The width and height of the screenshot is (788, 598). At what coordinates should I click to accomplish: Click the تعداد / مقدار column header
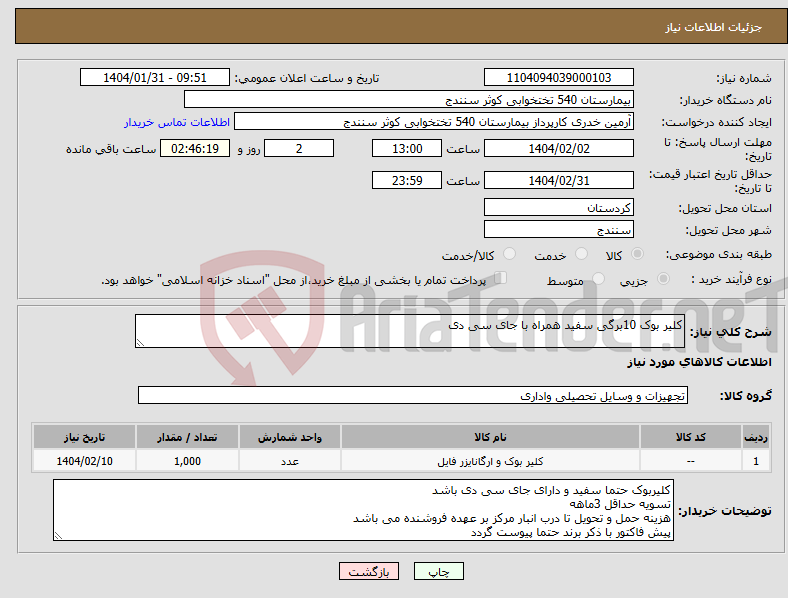tap(187, 437)
